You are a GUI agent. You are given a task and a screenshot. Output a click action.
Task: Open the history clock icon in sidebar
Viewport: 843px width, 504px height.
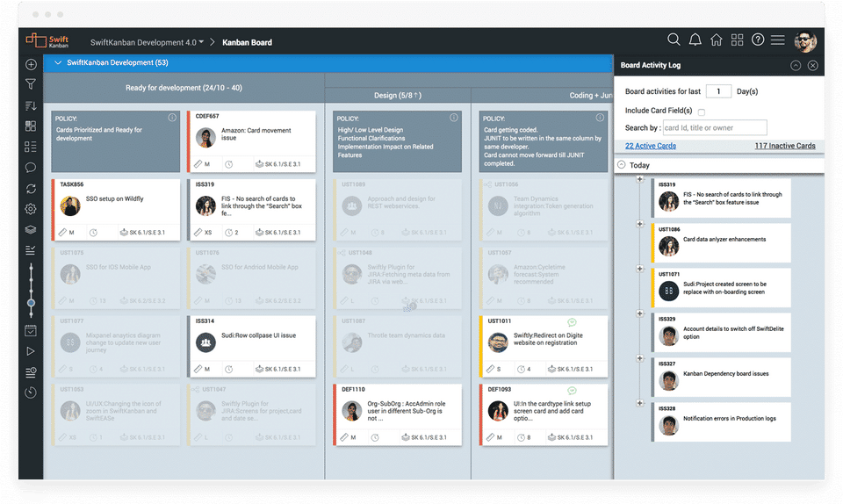31,392
